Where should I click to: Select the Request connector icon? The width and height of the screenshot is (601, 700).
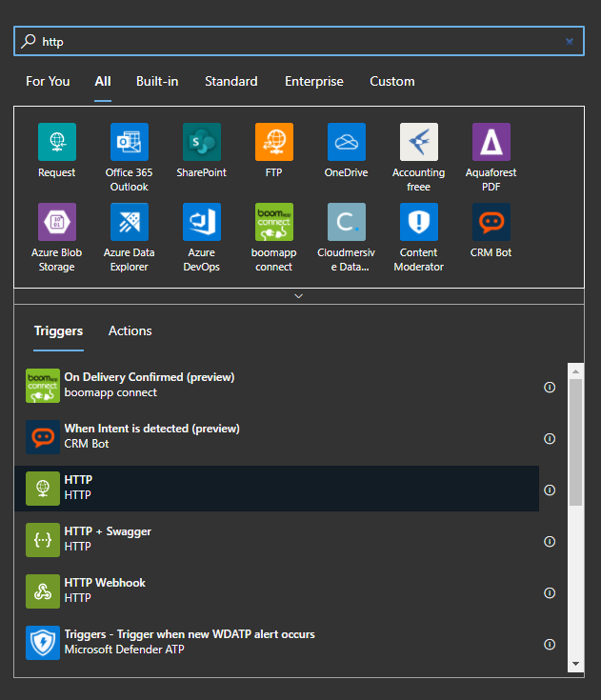pyautogui.click(x=57, y=142)
